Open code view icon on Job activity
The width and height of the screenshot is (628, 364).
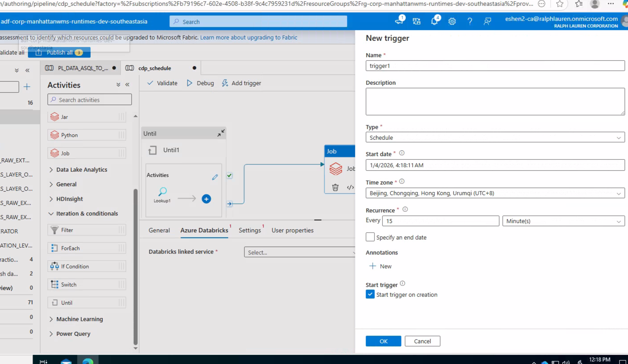[x=350, y=187]
